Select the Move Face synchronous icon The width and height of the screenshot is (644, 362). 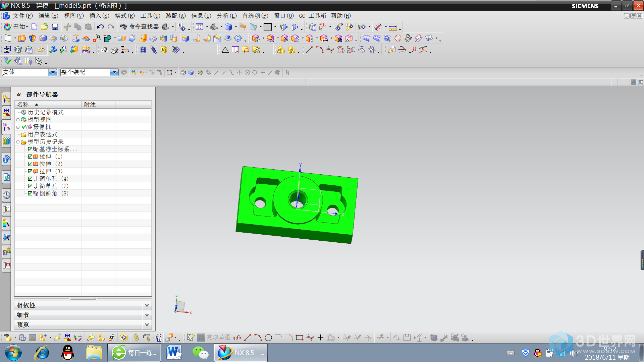tap(256, 39)
